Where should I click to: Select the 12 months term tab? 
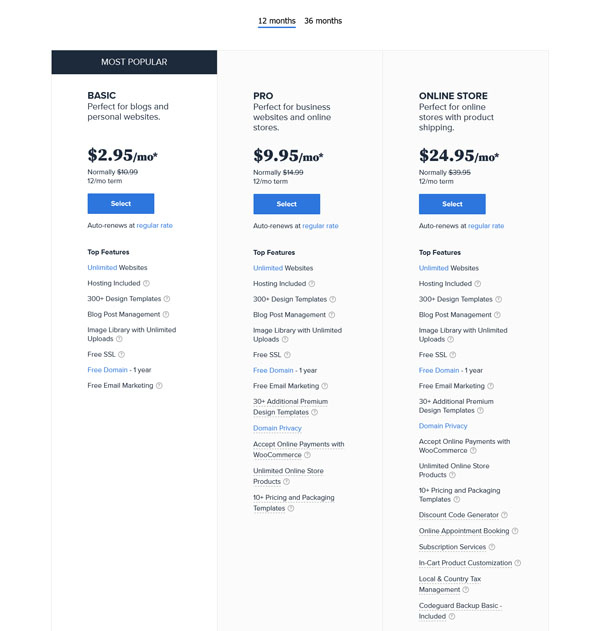(x=277, y=21)
